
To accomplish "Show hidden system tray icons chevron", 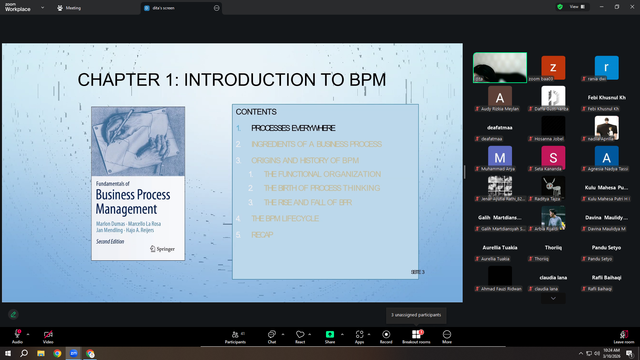I will pos(581,353).
